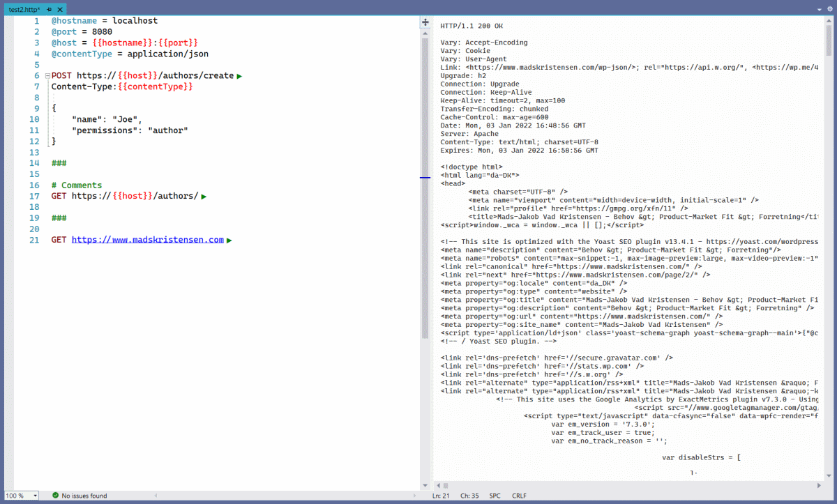Open the active files dropdown arrow

tap(820, 9)
